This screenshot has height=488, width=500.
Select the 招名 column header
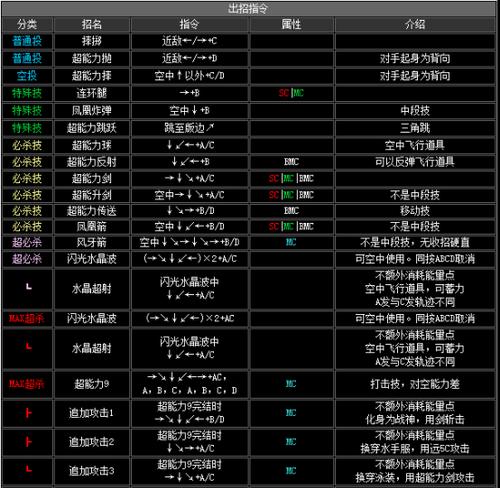[x=92, y=24]
